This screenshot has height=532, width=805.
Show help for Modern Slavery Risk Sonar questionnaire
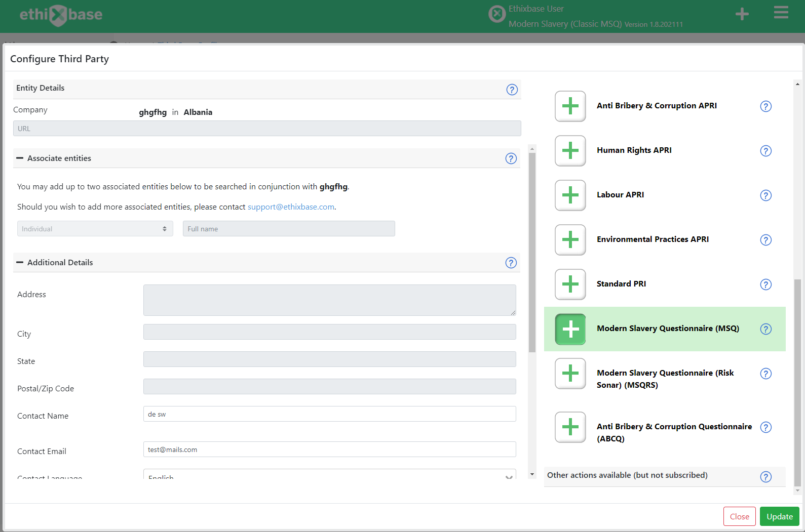(x=766, y=374)
